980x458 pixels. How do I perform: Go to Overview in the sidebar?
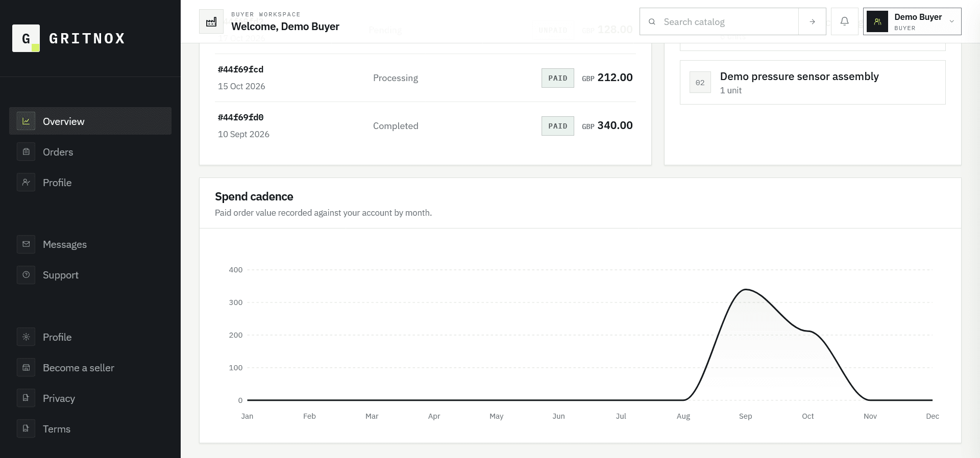click(x=90, y=121)
